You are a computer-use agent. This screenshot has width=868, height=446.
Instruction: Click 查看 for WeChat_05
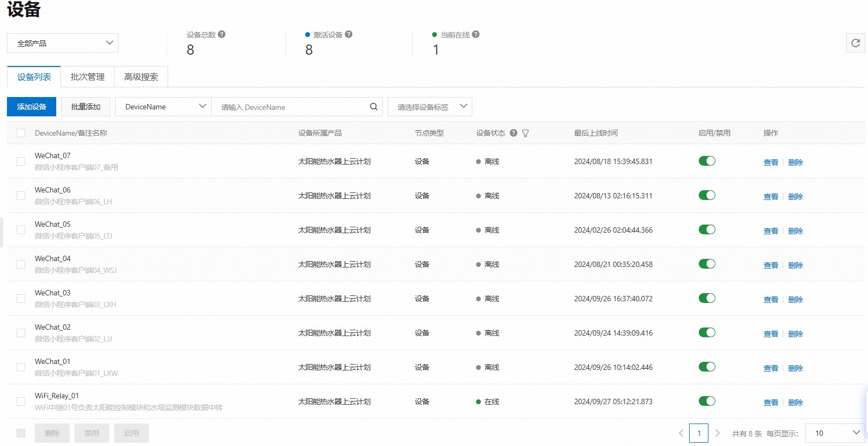point(771,231)
